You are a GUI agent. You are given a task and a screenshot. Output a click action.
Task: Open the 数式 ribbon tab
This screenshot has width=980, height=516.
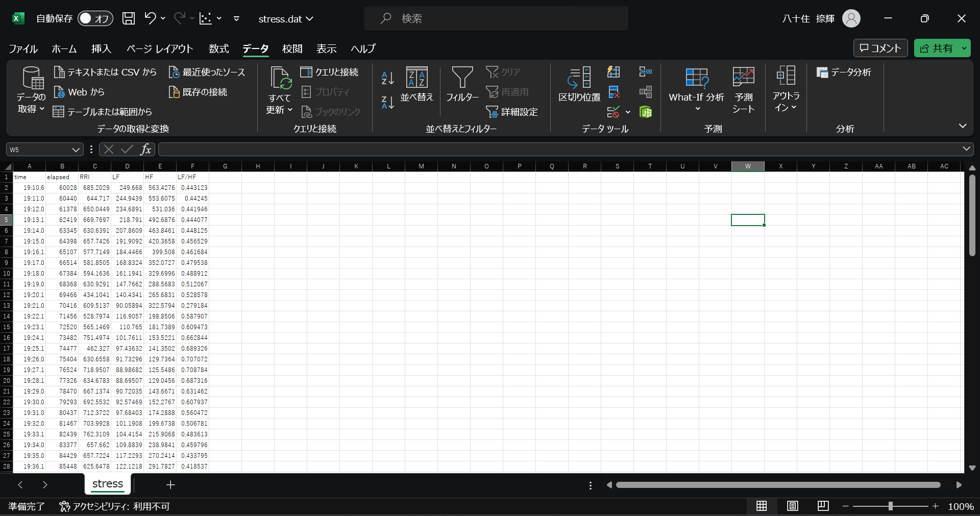pyautogui.click(x=218, y=48)
